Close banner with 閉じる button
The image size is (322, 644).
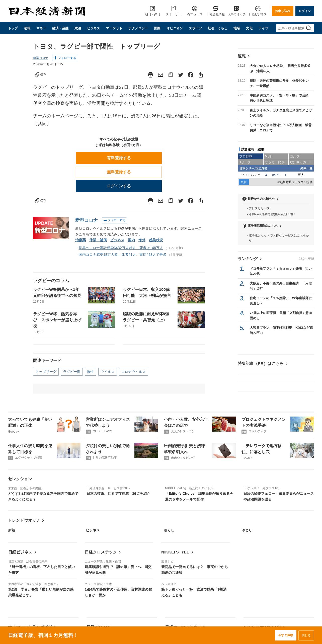tap(306, 635)
